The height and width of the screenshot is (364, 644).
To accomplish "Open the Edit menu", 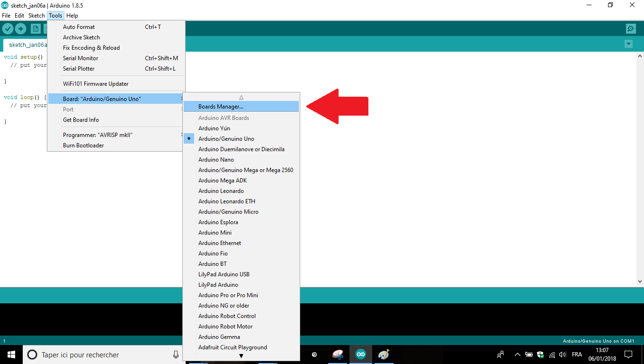I will [x=19, y=16].
